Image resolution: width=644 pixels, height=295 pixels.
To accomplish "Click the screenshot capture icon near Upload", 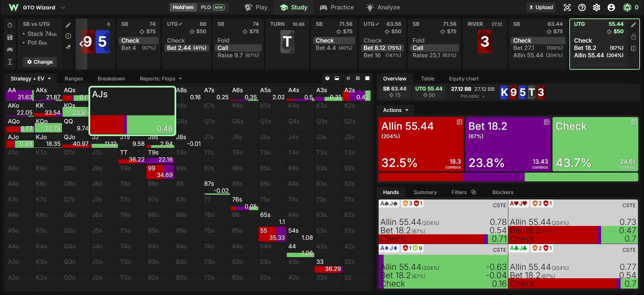I will tap(567, 7).
